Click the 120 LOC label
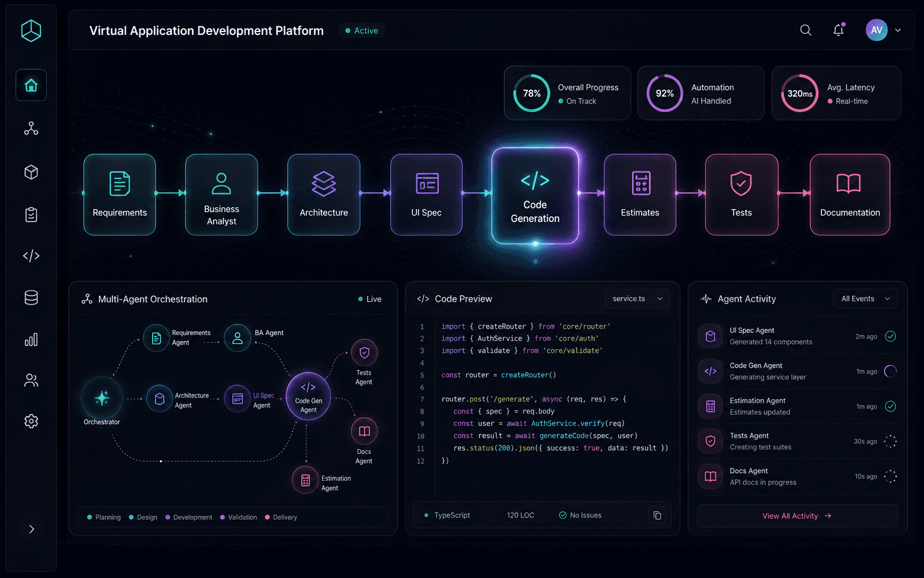The width and height of the screenshot is (924, 578). [520, 515]
